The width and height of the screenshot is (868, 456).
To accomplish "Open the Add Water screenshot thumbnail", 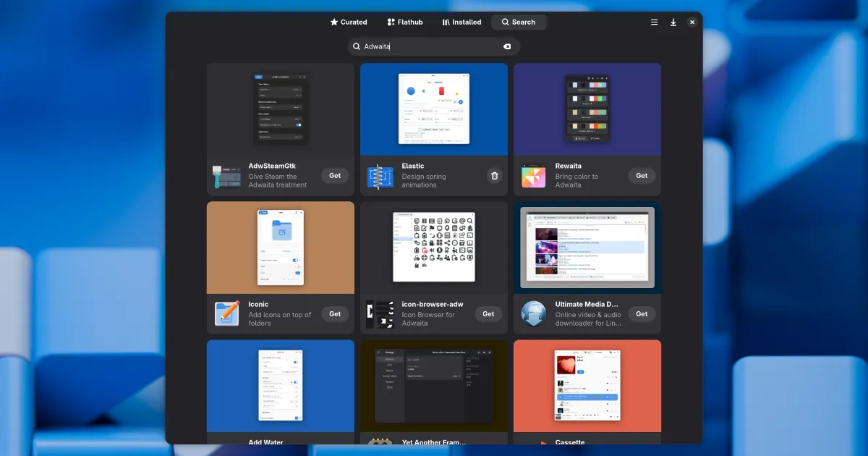I will click(280, 386).
